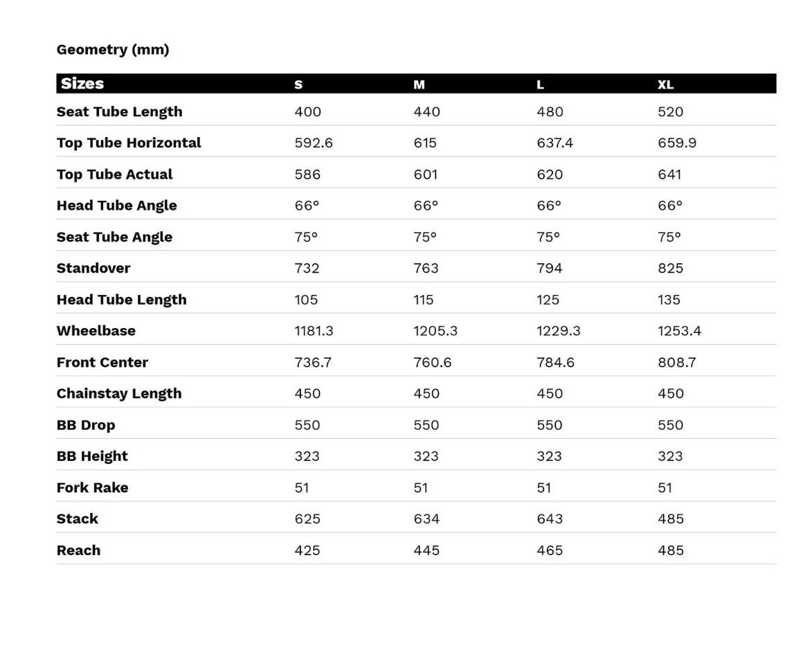
Task: Click the 794 standover value
Action: point(550,269)
